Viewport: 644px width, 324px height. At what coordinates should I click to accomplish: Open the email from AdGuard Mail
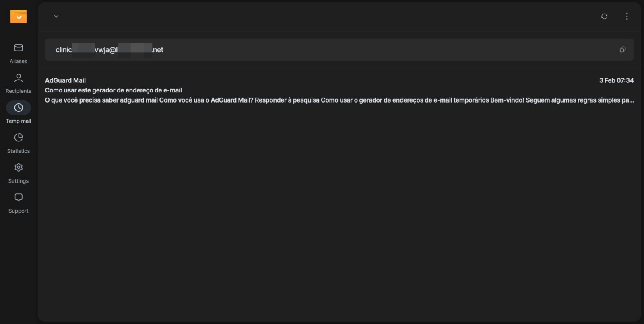339,90
